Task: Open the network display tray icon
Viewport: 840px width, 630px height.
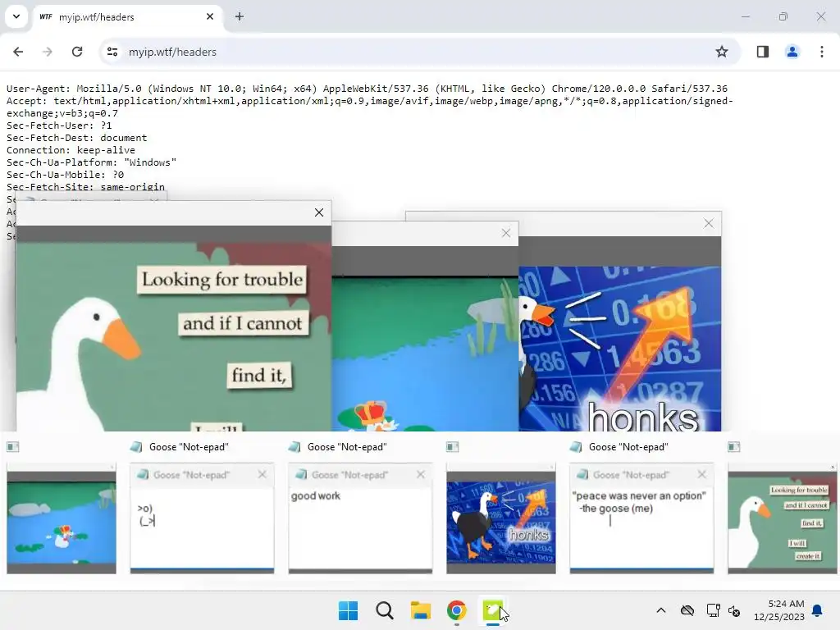Action: pyautogui.click(x=713, y=610)
